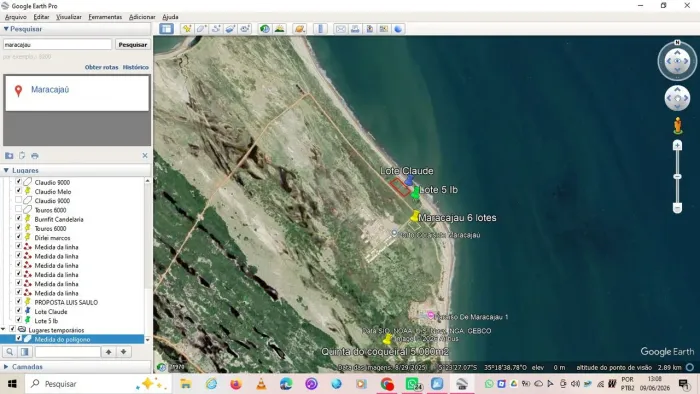Click the Look joystick compass control
The image size is (700, 394).
pos(677,61)
